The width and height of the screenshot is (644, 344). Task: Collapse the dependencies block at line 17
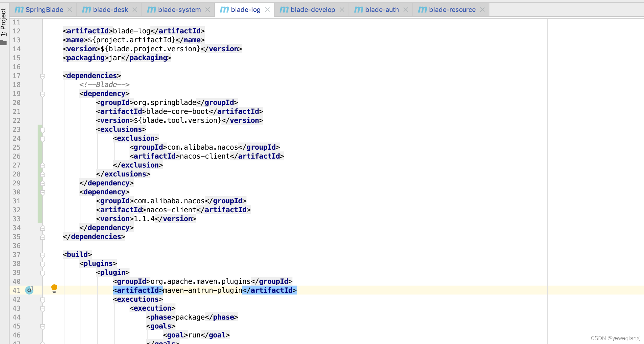tap(43, 76)
